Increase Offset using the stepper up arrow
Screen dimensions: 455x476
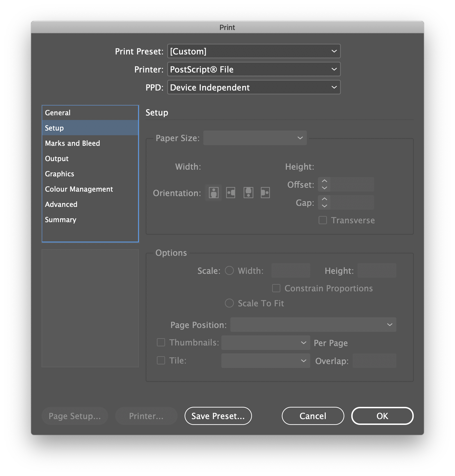[324, 182]
